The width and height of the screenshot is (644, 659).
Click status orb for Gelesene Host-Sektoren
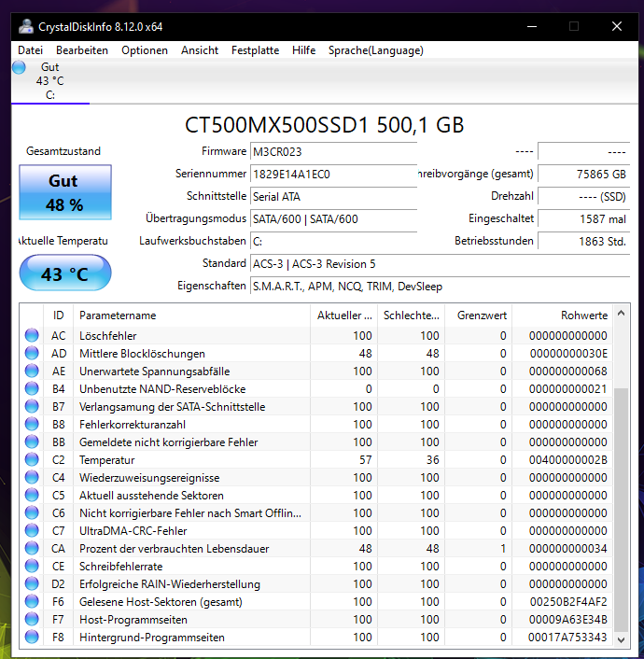click(x=32, y=601)
